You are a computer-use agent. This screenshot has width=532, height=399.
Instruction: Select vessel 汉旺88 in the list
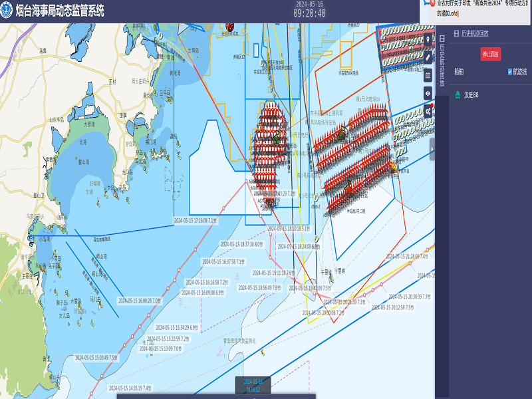(471, 95)
